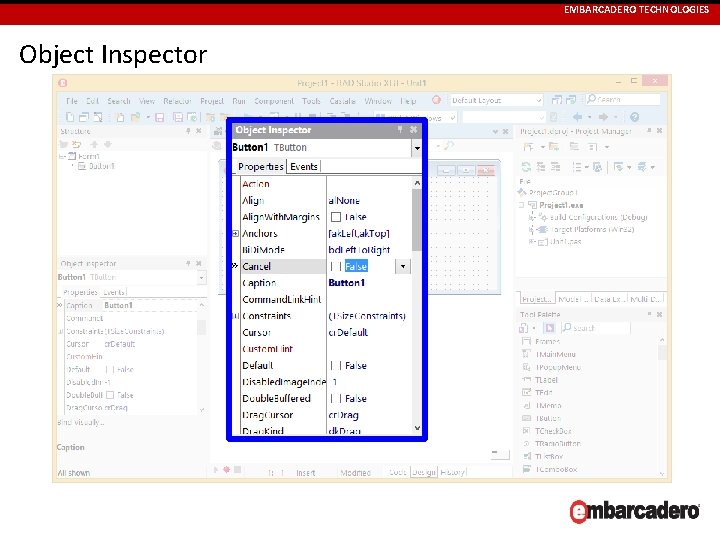Open the Tools menu
Viewport: 720px width, 540px height.
pyautogui.click(x=311, y=101)
